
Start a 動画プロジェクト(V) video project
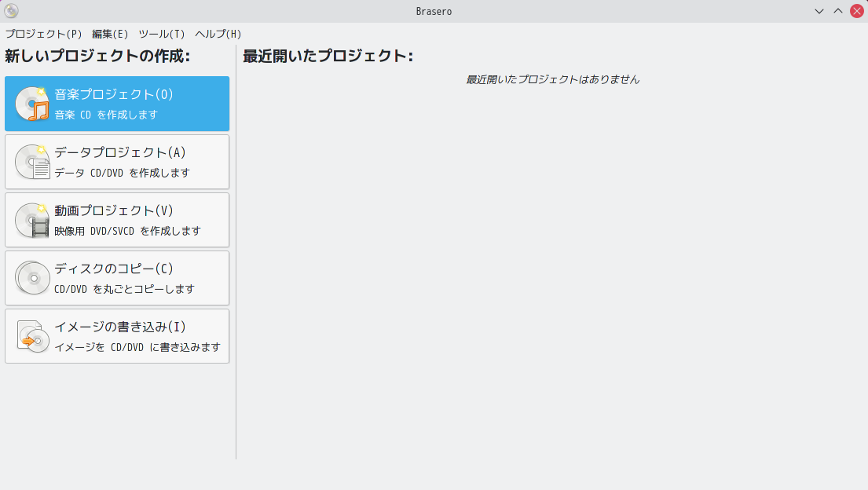click(x=117, y=220)
